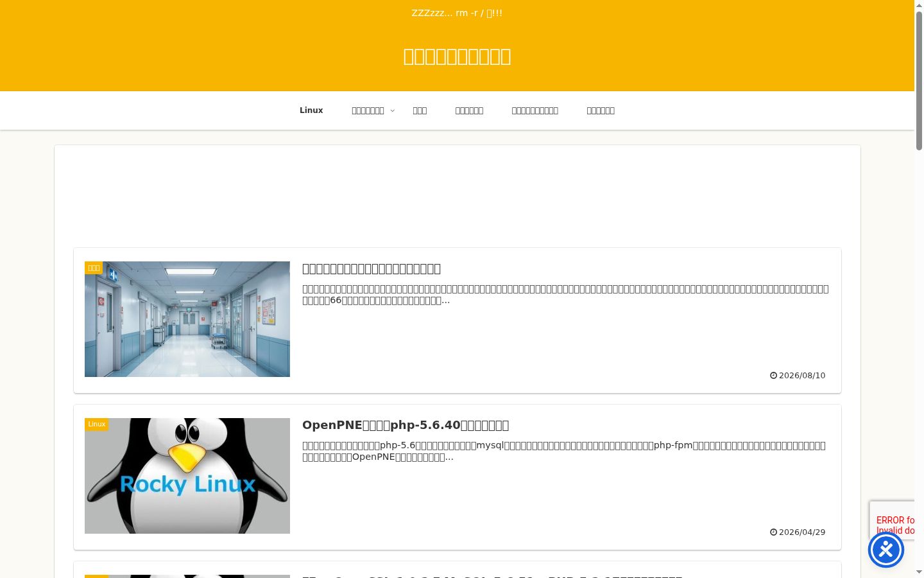Click the Linux tag on Rocky Linux thumbnail

click(x=96, y=425)
